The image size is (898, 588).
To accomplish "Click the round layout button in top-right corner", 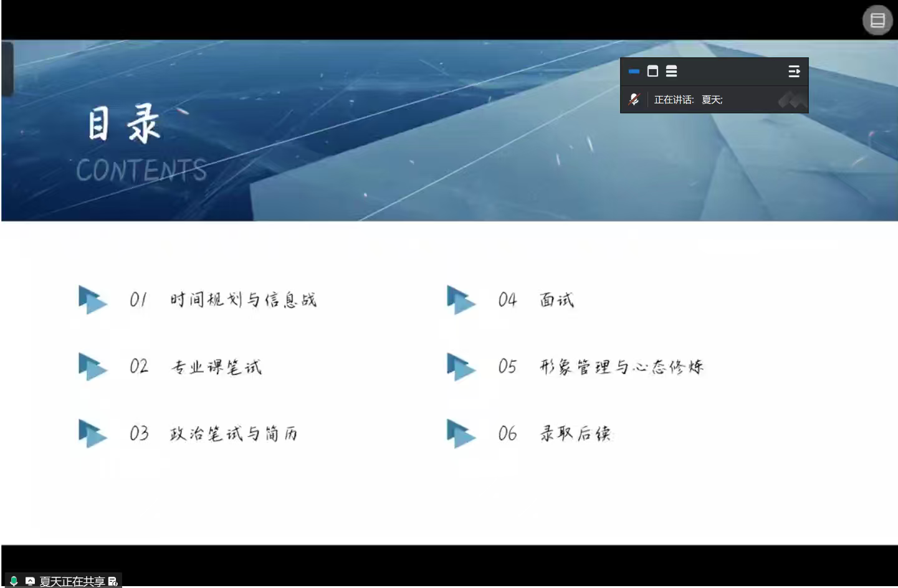I will tap(877, 21).
